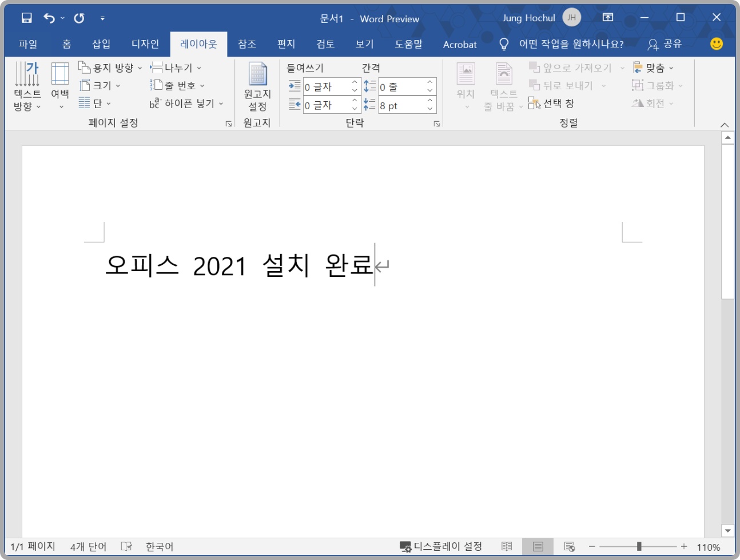Viewport: 740px width, 560px height.
Task: Select the 줄 번호 tool
Action: 178,85
